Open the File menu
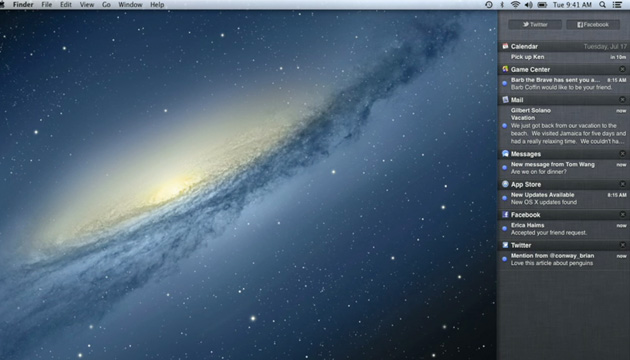Screen dimensions: 630x360 [47, 5]
